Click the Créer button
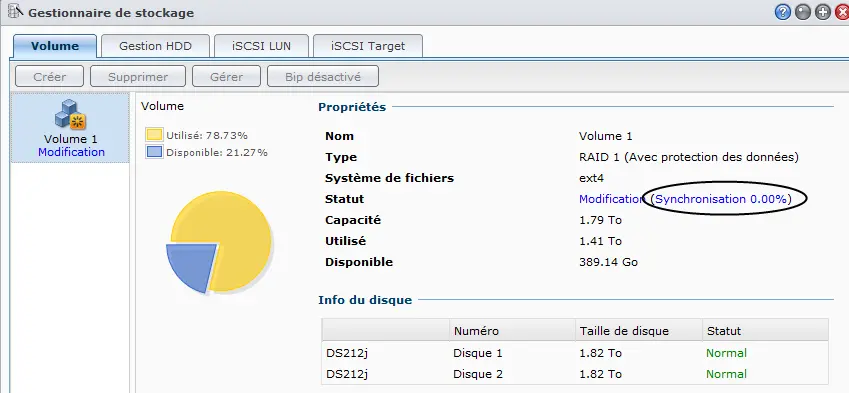The width and height of the screenshot is (849, 393). [x=49, y=77]
